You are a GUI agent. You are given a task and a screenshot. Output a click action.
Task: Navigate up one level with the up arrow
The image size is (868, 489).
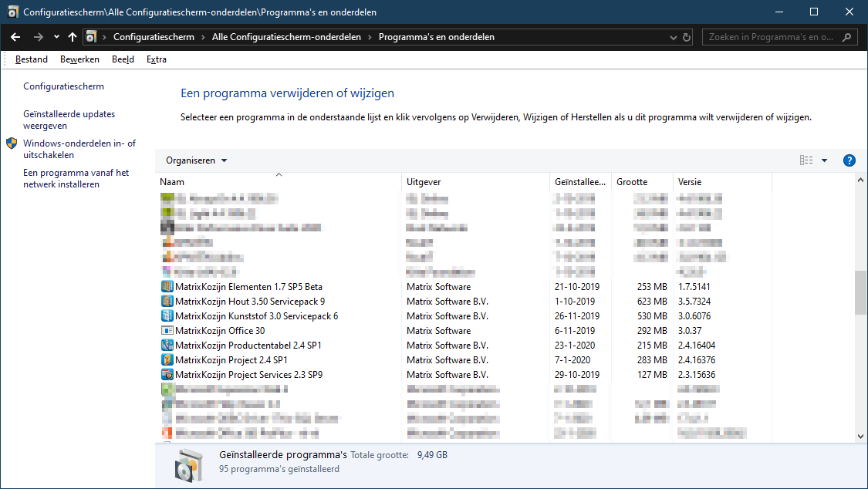click(72, 36)
